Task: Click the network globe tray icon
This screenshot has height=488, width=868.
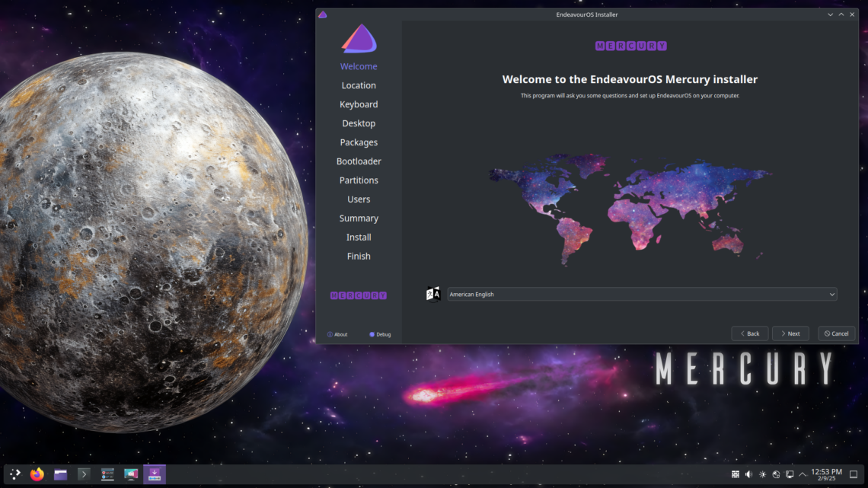Action: click(776, 474)
